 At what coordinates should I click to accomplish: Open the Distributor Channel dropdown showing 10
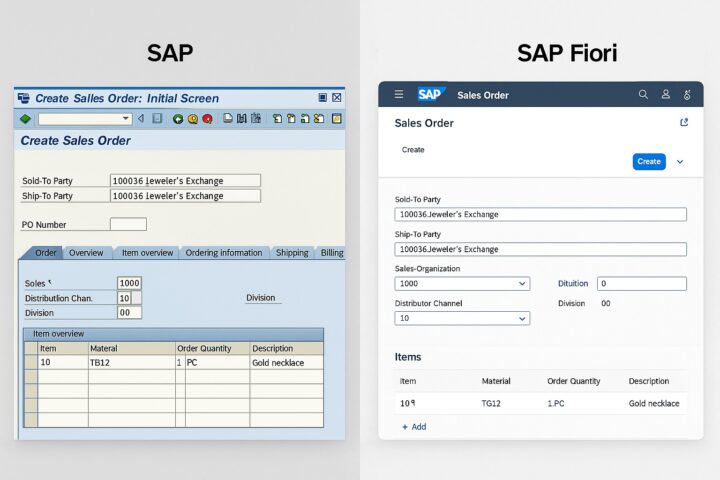pyautogui.click(x=462, y=318)
